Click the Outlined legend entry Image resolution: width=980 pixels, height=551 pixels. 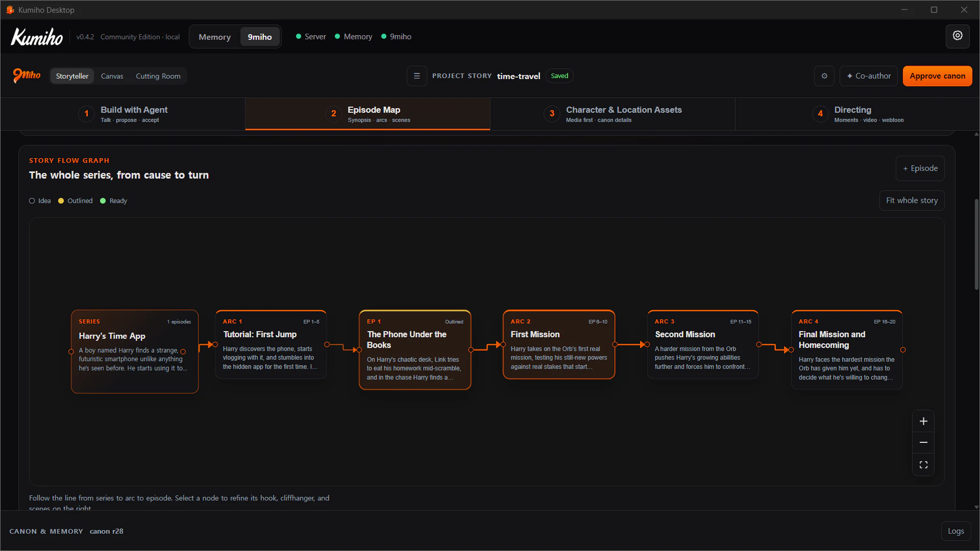(x=75, y=201)
